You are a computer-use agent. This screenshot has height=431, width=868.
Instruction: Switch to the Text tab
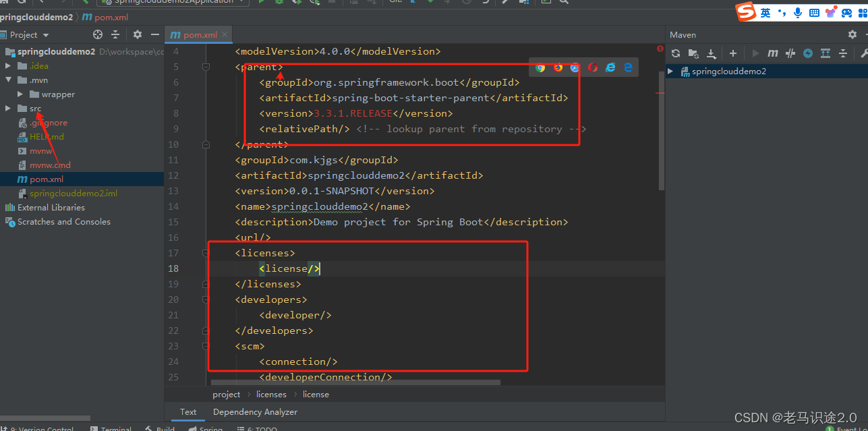188,411
